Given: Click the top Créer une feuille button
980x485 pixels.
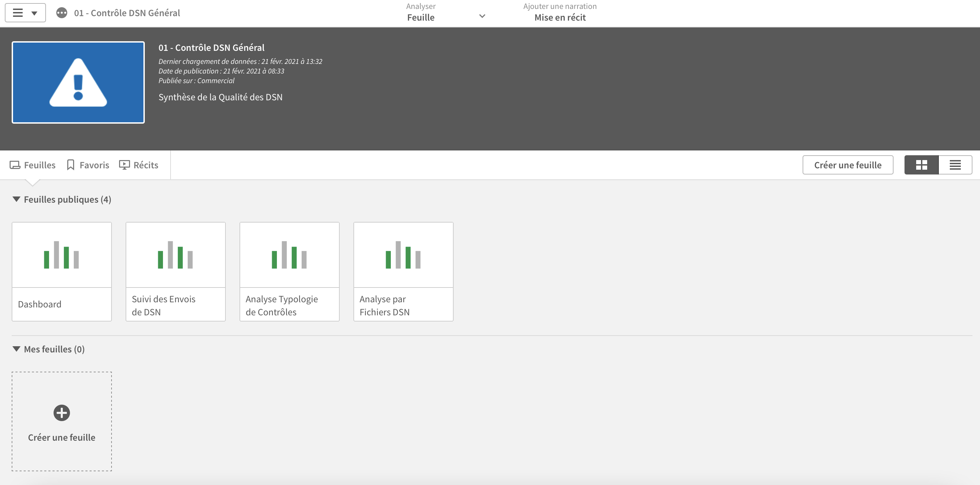Looking at the screenshot, I should click(x=848, y=165).
